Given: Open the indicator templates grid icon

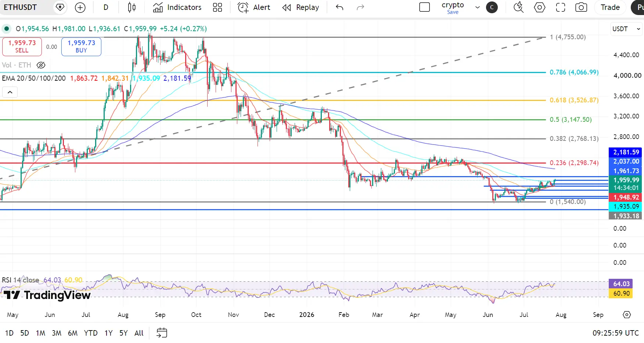Looking at the screenshot, I should pos(217,7).
